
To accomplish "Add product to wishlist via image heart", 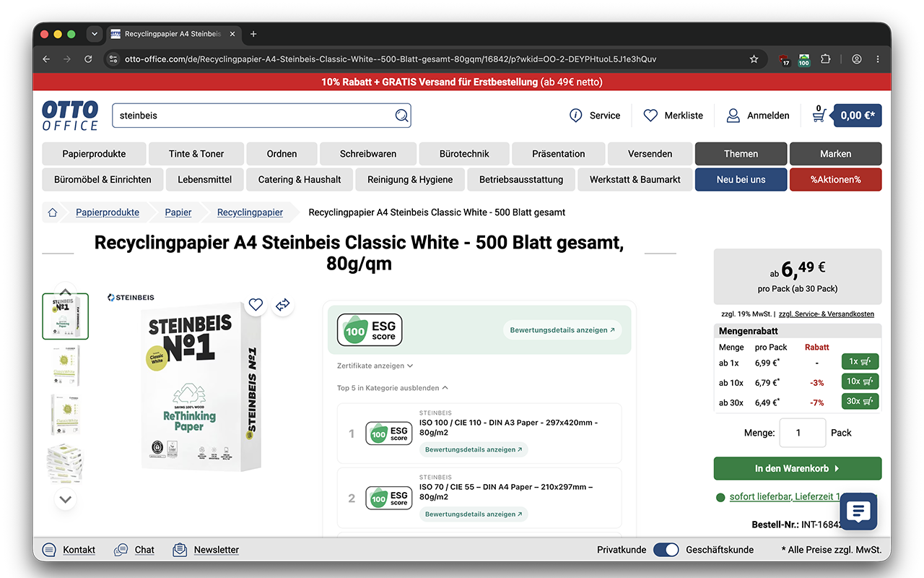I will [256, 305].
